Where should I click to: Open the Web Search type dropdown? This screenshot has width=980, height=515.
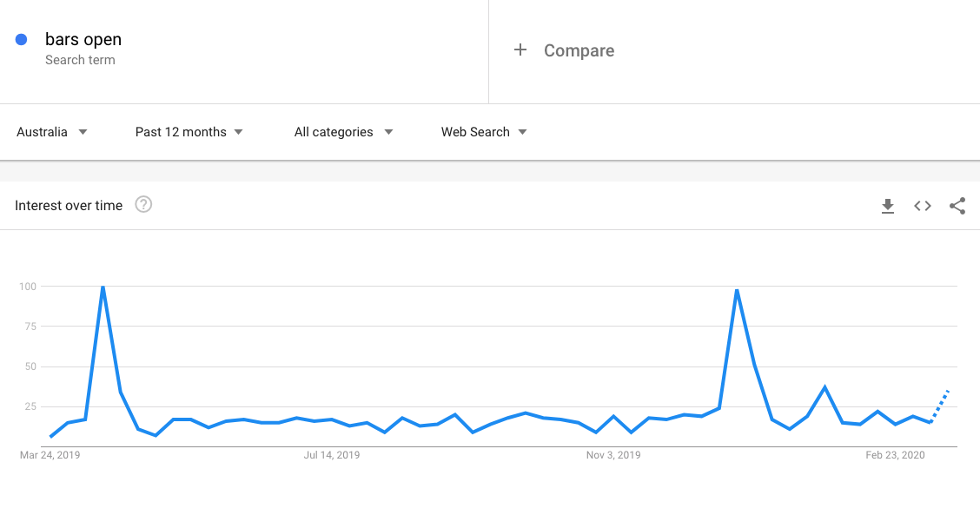tap(485, 132)
